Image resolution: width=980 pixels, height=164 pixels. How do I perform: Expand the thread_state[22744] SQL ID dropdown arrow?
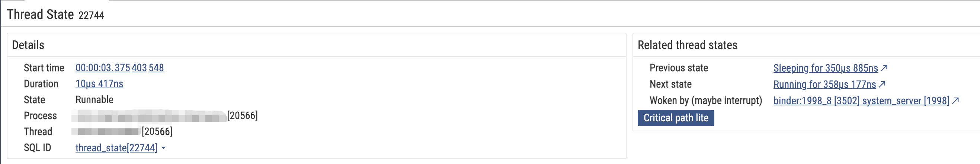(x=164, y=148)
